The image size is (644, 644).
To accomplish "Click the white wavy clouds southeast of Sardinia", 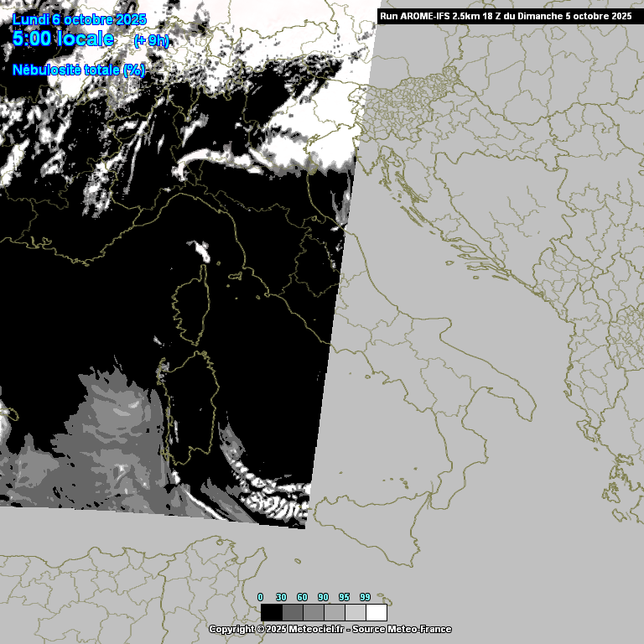I will (268, 495).
